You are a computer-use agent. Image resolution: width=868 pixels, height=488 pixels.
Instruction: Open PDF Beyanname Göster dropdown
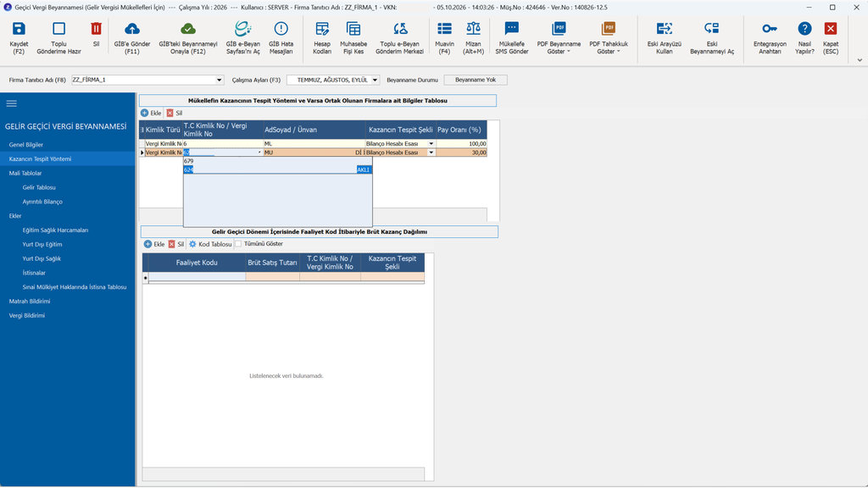[x=559, y=38]
